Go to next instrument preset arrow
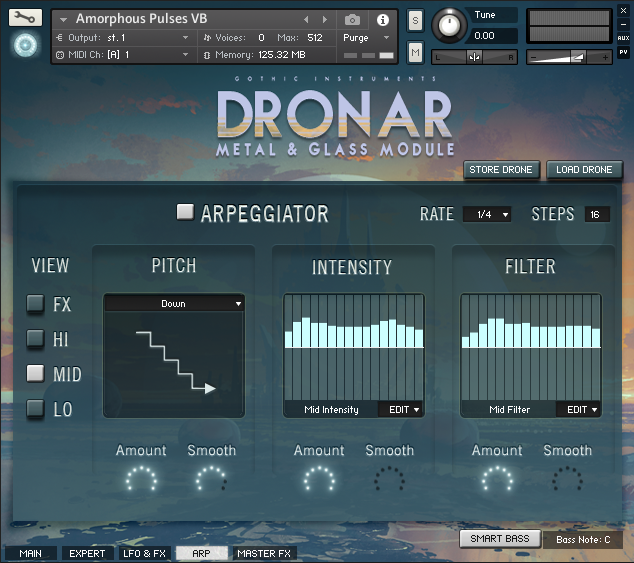 324,19
